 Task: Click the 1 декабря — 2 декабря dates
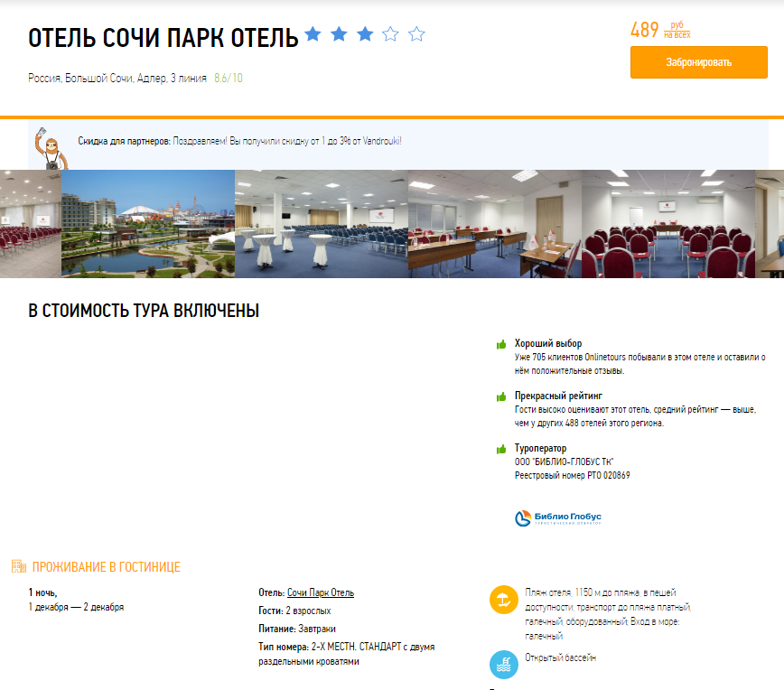click(x=76, y=607)
